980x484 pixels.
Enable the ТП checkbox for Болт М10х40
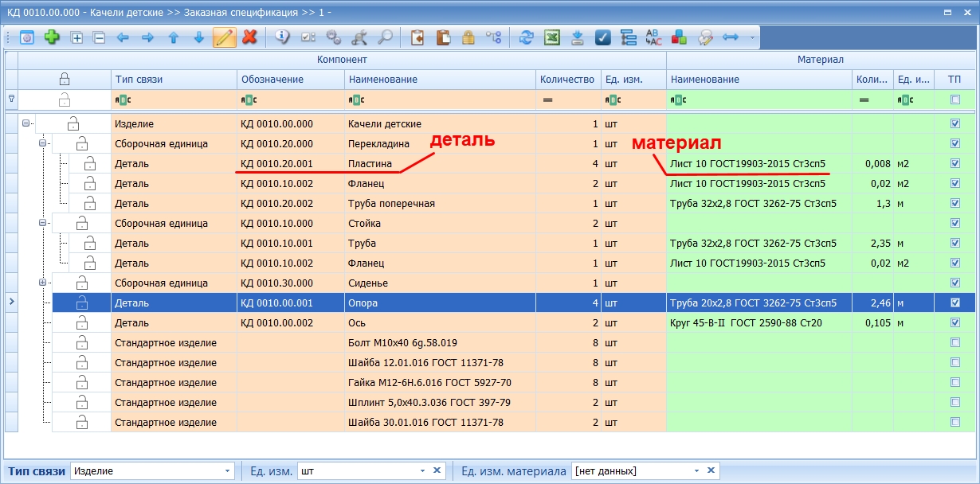coord(955,342)
